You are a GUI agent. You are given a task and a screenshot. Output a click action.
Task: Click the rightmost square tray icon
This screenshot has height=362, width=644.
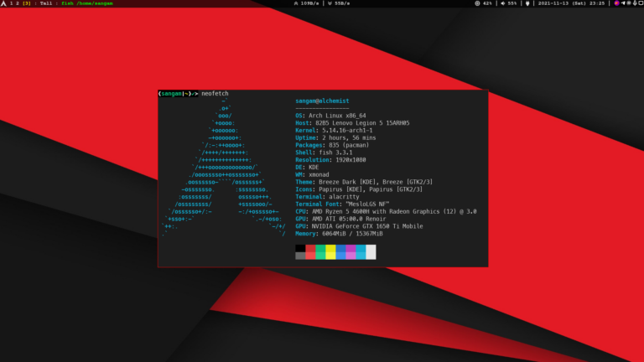[x=641, y=3]
